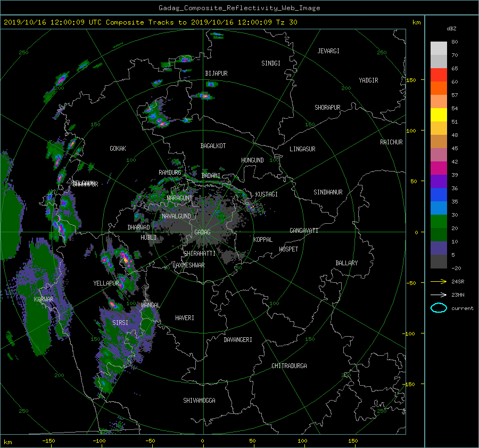
Task: Click the 0 tick on the right axis
Action: pyautogui.click(x=416, y=232)
